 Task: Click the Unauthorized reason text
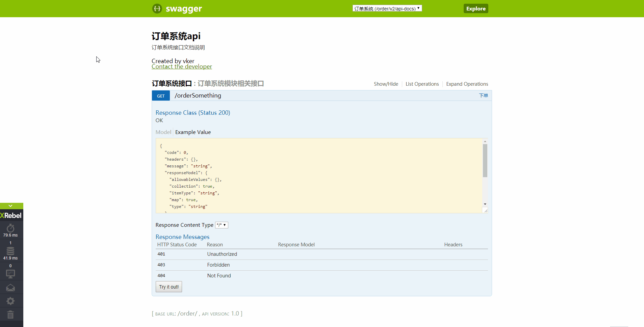click(222, 254)
